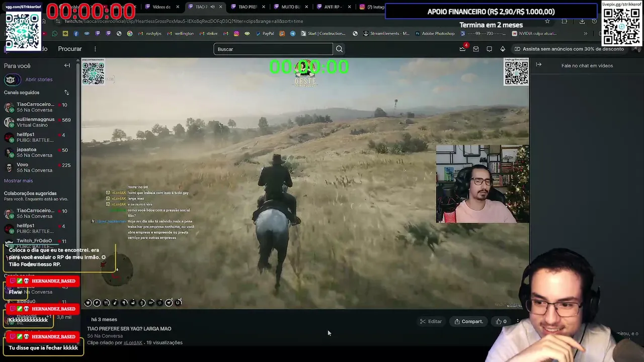The image size is (644, 362).
Task: Click the clip title TIAO PREFERE SER YAG
Action: pos(129,329)
